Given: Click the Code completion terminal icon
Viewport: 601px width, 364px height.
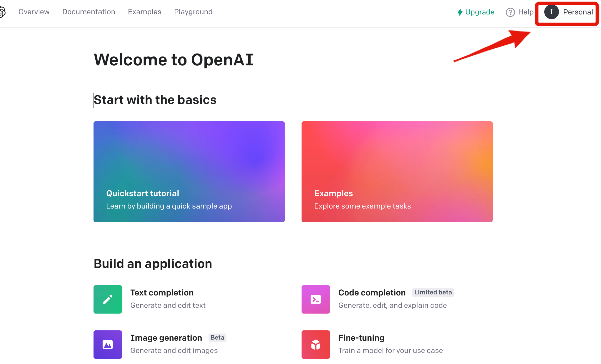Looking at the screenshot, I should point(315,299).
